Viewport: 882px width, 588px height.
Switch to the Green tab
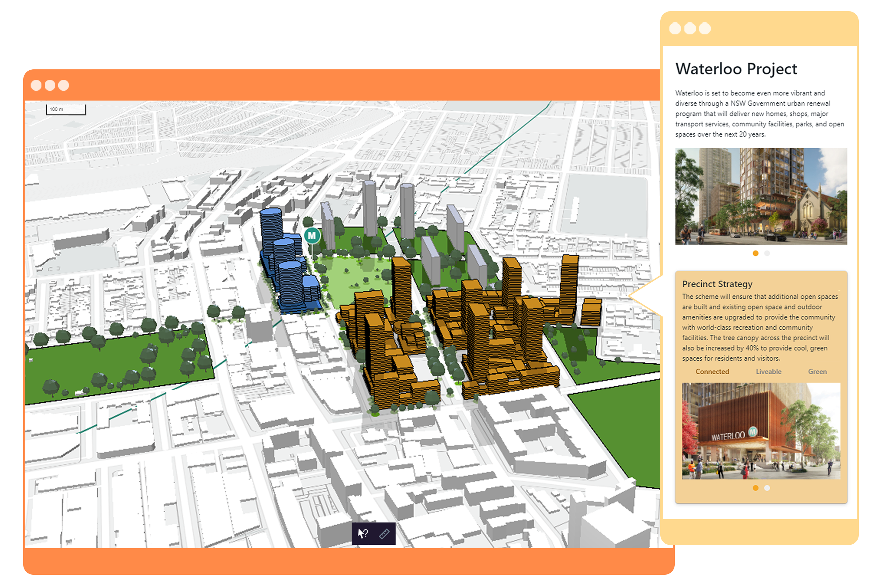pos(817,372)
